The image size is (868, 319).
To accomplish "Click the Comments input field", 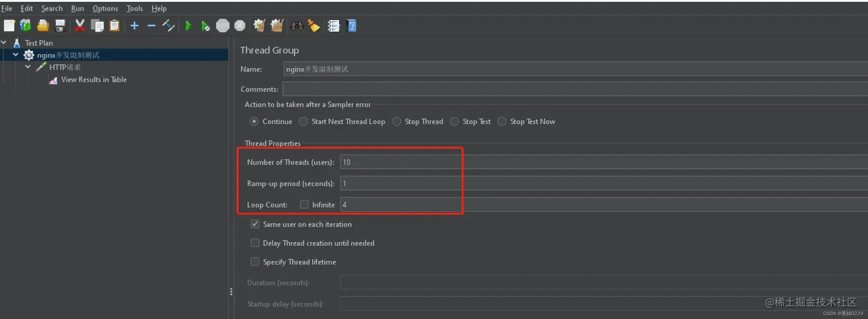I will (x=575, y=89).
